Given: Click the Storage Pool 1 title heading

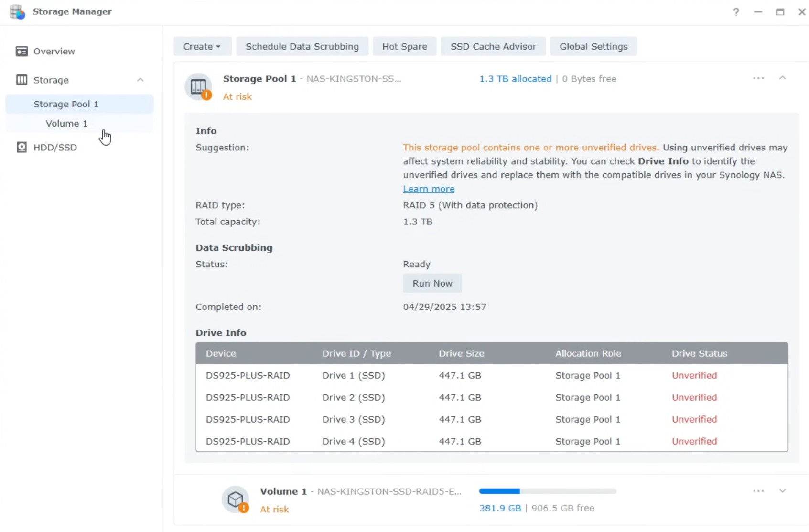Looking at the screenshot, I should pyautogui.click(x=259, y=79).
